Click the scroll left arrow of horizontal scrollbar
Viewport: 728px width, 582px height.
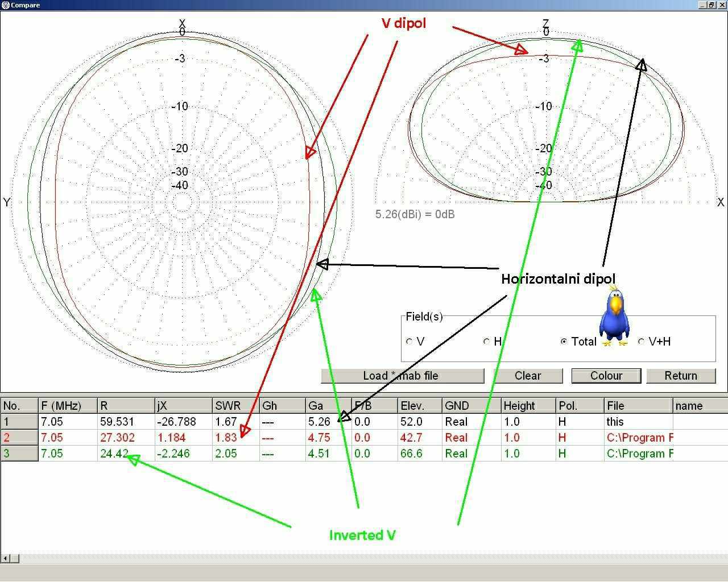tap(5, 558)
